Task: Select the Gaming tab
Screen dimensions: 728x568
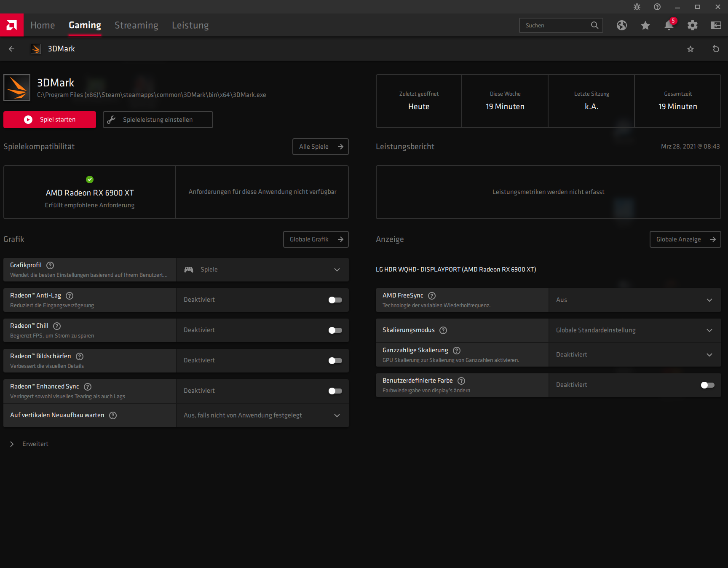Action: tap(85, 25)
